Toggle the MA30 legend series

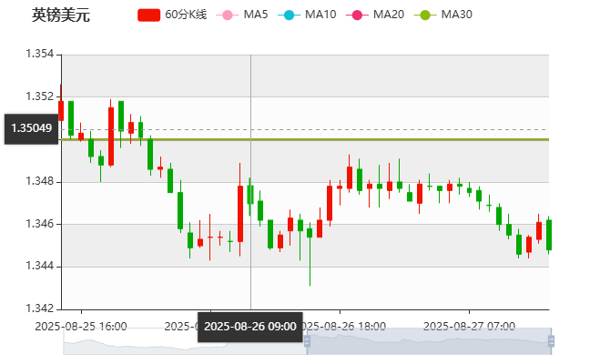443,15
